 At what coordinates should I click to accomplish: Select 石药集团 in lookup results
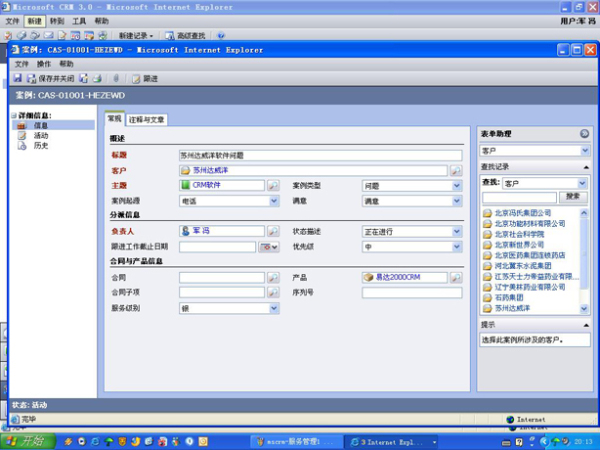[x=509, y=297]
